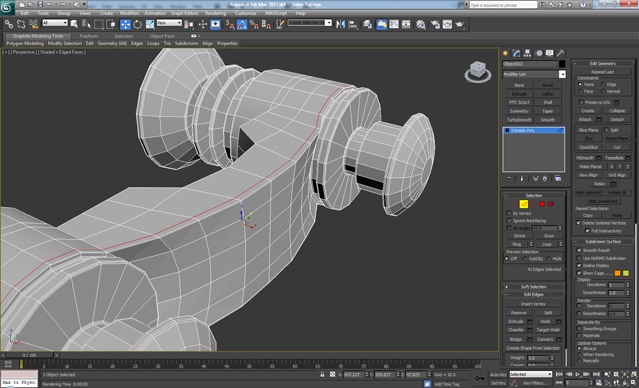The image size is (639, 388).
Task: Select Edge sub-object level icon
Action: point(524,204)
